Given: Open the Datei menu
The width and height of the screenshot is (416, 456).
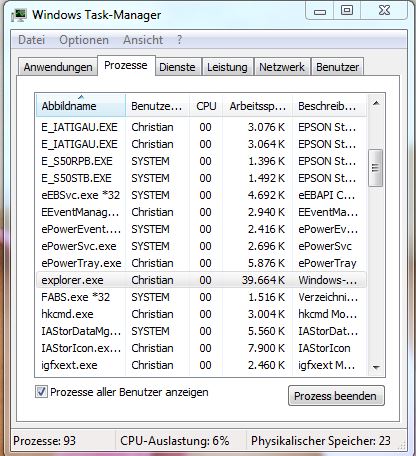Looking at the screenshot, I should pyautogui.click(x=31, y=40).
